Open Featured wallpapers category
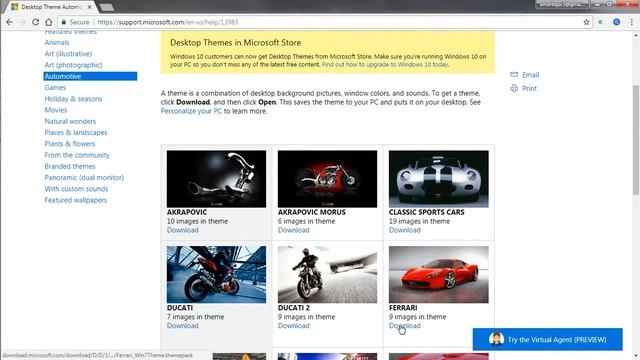Image resolution: width=640 pixels, height=360 pixels. [x=76, y=200]
